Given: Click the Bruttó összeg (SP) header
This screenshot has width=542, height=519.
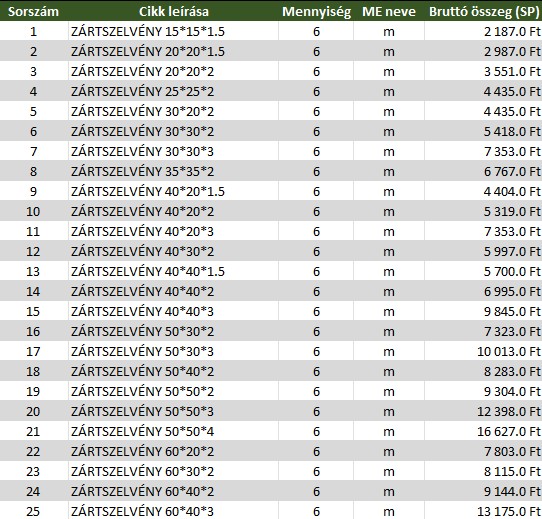Looking at the screenshot, I should click(483, 11).
